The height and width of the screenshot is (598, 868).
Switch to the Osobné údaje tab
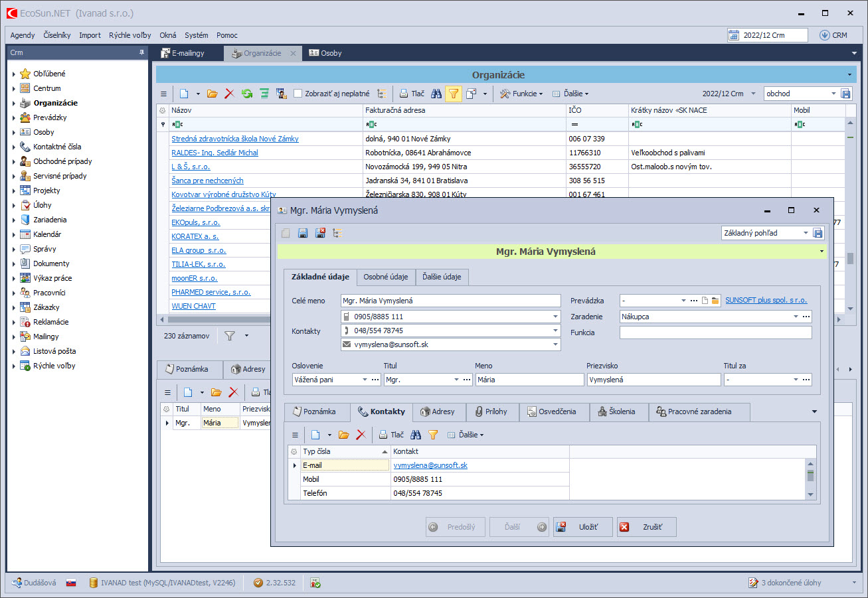[386, 277]
